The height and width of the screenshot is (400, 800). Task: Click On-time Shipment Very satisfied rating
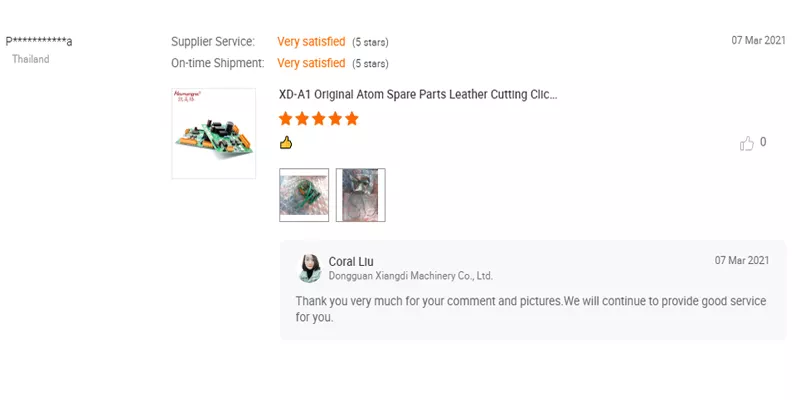coord(311,63)
